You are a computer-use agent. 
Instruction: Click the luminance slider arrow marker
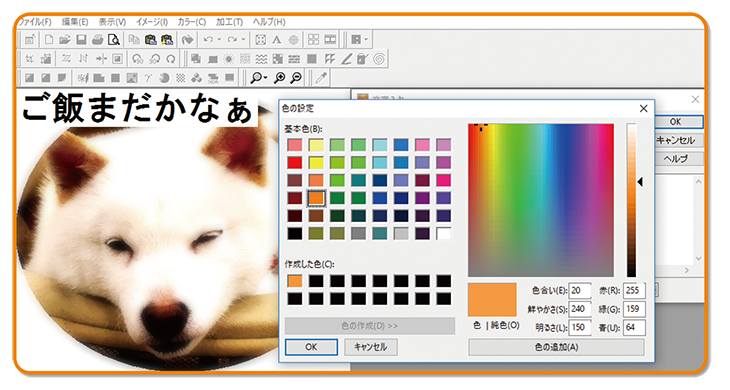640,182
